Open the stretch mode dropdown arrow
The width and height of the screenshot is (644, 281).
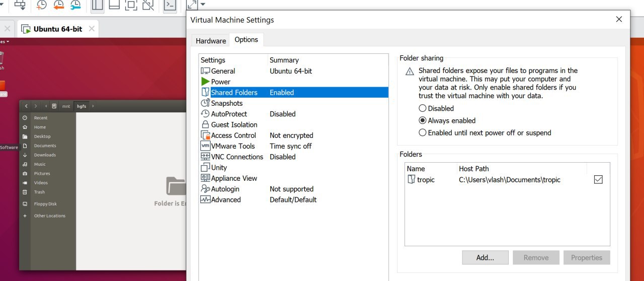(203, 5)
